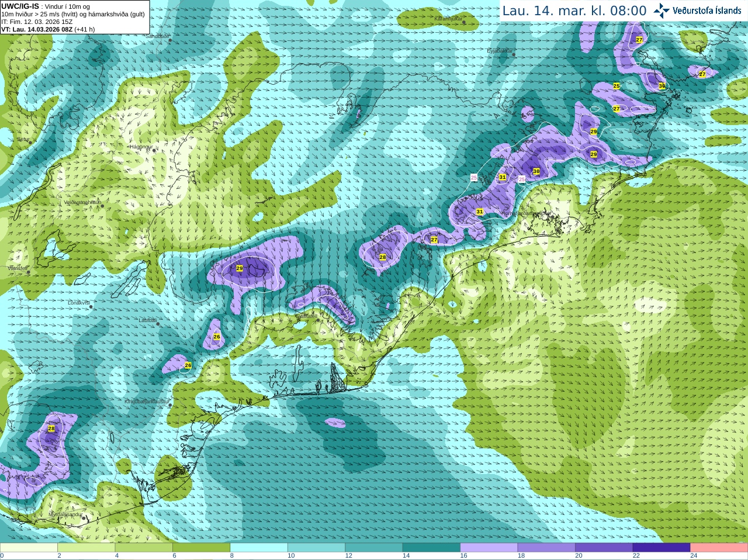748x560 pixels.
Task: Click the Skaftafell station label
Action: coord(306,316)
